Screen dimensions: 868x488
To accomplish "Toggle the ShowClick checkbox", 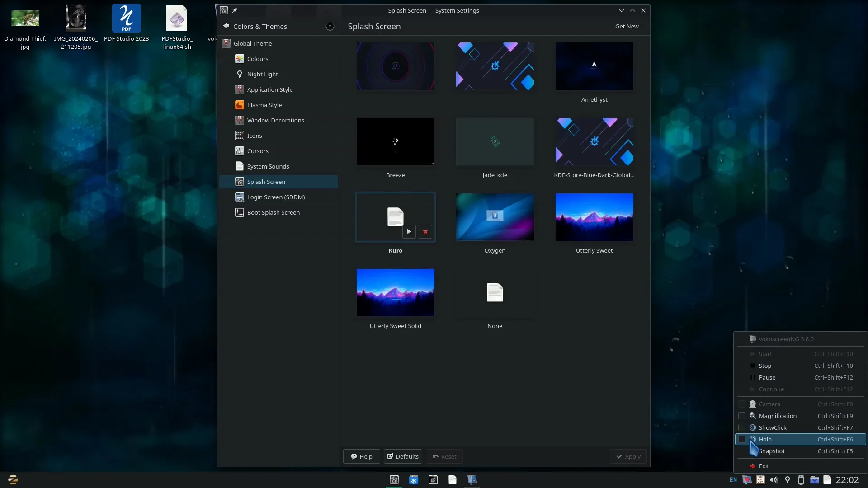I will coord(742,427).
